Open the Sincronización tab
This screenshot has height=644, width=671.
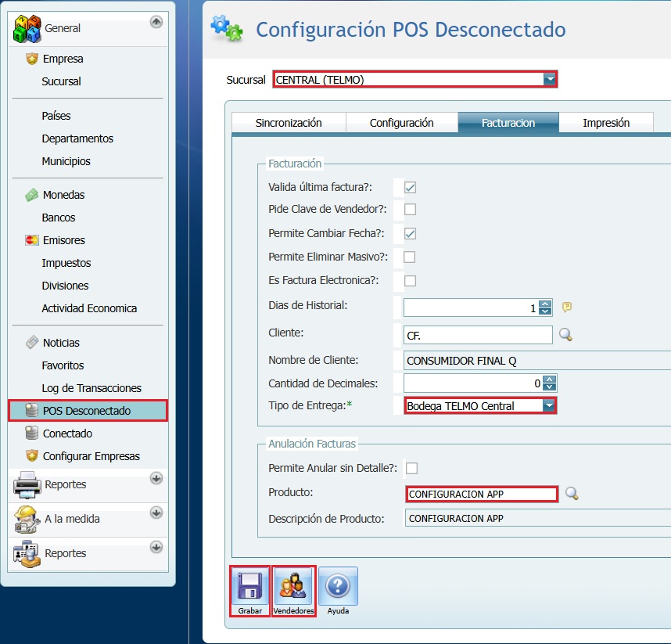[289, 122]
